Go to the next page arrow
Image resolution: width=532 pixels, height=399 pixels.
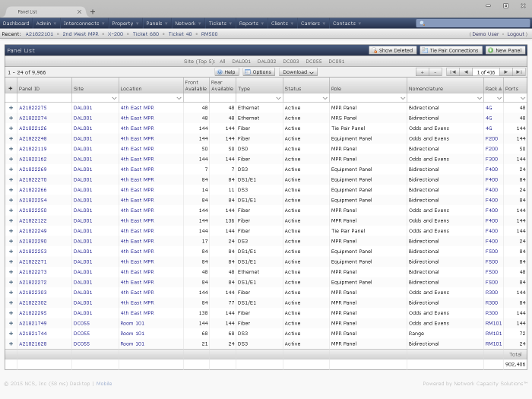tap(506, 72)
